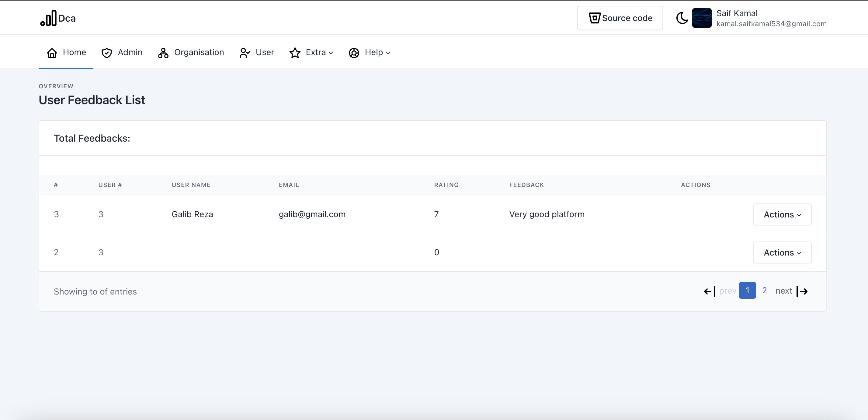868x420 pixels.
Task: Go to pagination page 2
Action: 764,291
